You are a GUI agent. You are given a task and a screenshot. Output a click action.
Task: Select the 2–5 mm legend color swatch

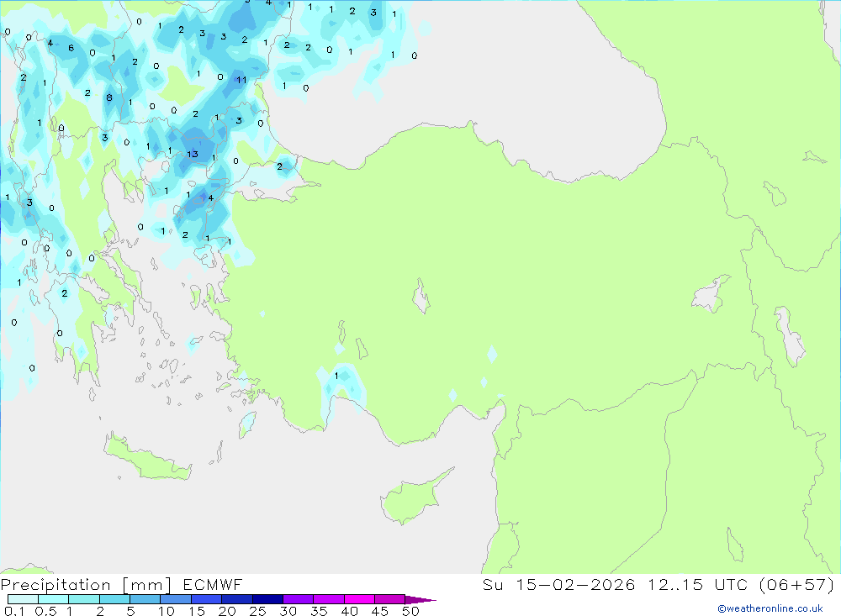[x=114, y=599]
